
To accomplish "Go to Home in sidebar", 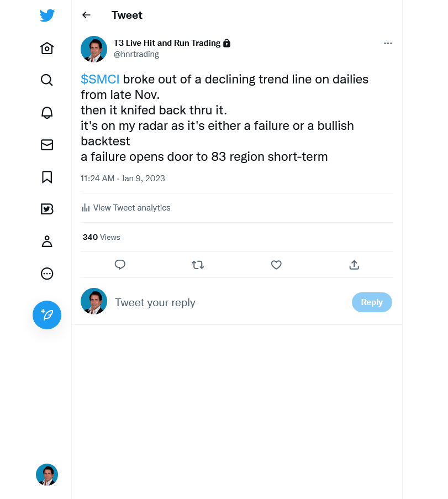I will pos(47,49).
